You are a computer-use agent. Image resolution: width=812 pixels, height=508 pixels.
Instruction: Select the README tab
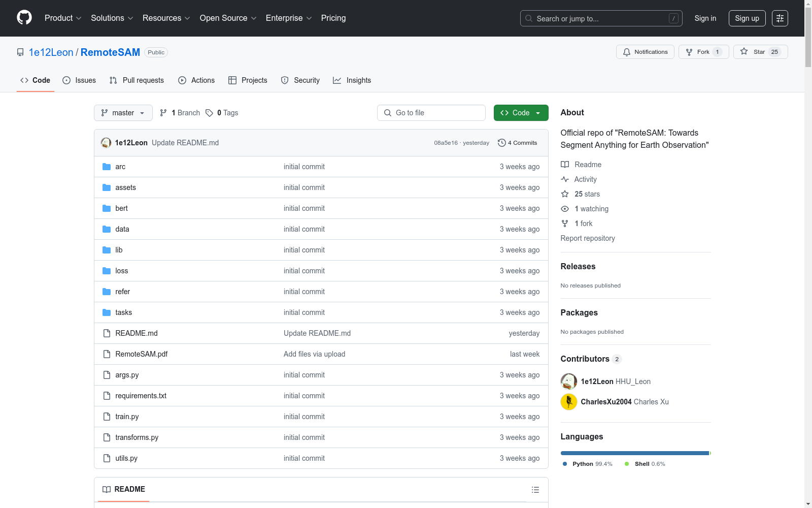point(124,489)
